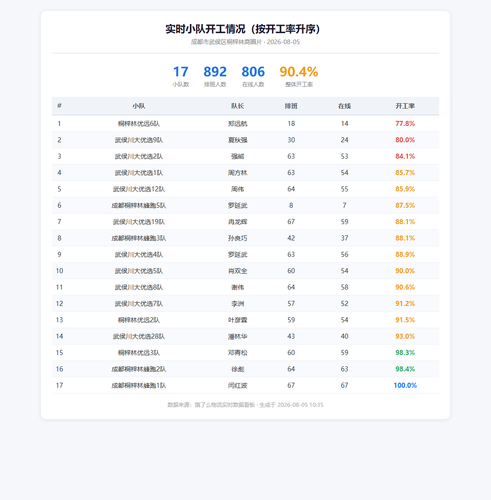Select team name 成都桐梓林蜂跑5队
Screen dimensions: 491x500
(x=139, y=205)
